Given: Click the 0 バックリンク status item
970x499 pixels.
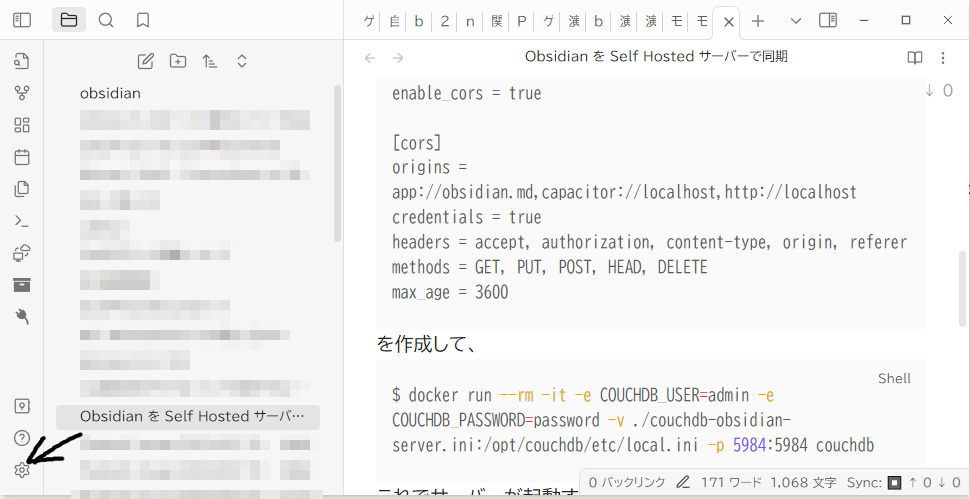Looking at the screenshot, I should pos(625,482).
